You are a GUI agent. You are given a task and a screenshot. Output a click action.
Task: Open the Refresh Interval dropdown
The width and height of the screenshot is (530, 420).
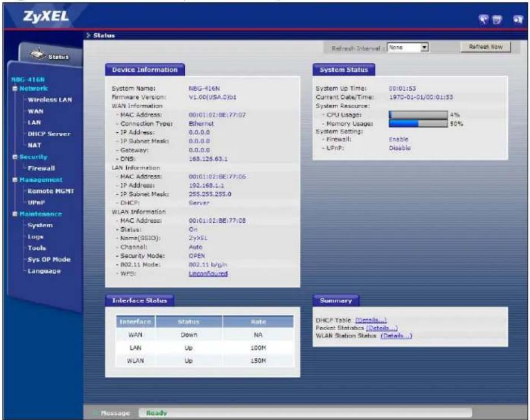pos(408,47)
